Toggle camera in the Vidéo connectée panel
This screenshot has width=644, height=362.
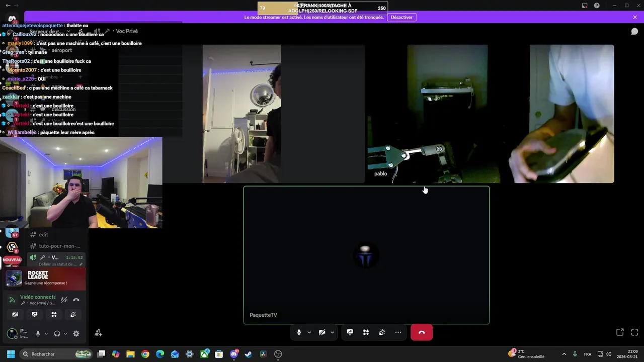coord(15,314)
